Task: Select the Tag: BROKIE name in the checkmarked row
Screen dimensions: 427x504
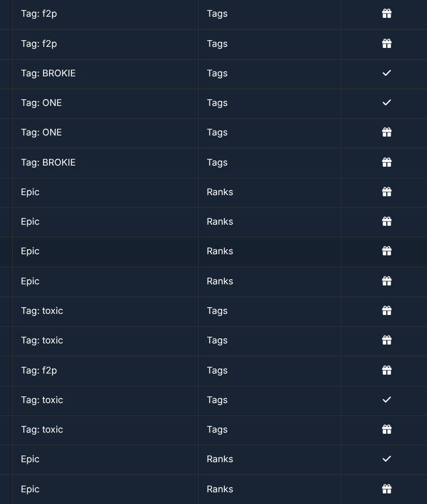Action: click(x=48, y=73)
